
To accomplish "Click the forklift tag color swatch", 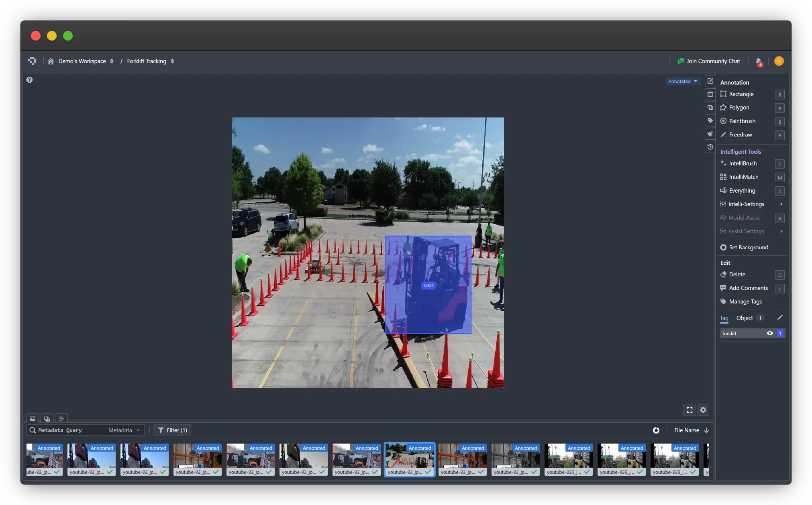I will [780, 334].
